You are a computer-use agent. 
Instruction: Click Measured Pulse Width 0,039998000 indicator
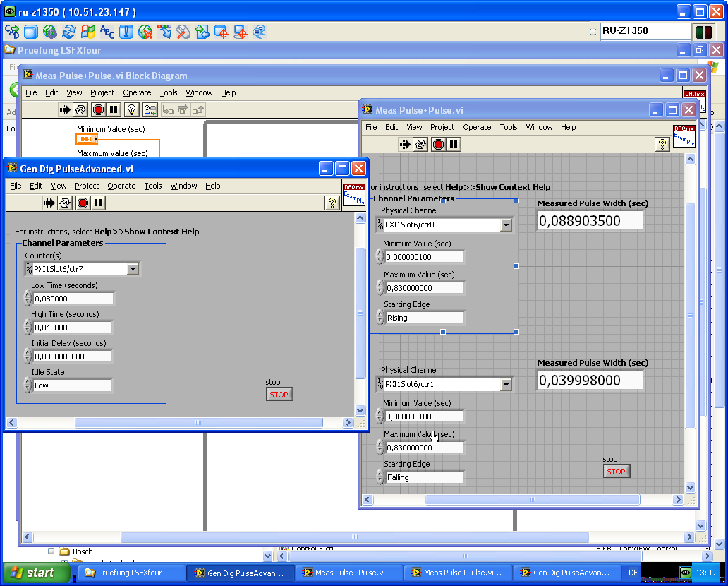590,381
